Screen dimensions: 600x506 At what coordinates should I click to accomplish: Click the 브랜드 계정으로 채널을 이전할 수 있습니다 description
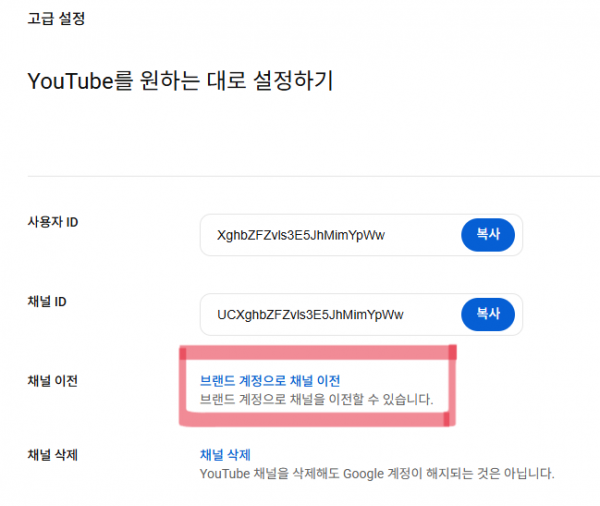click(316, 399)
